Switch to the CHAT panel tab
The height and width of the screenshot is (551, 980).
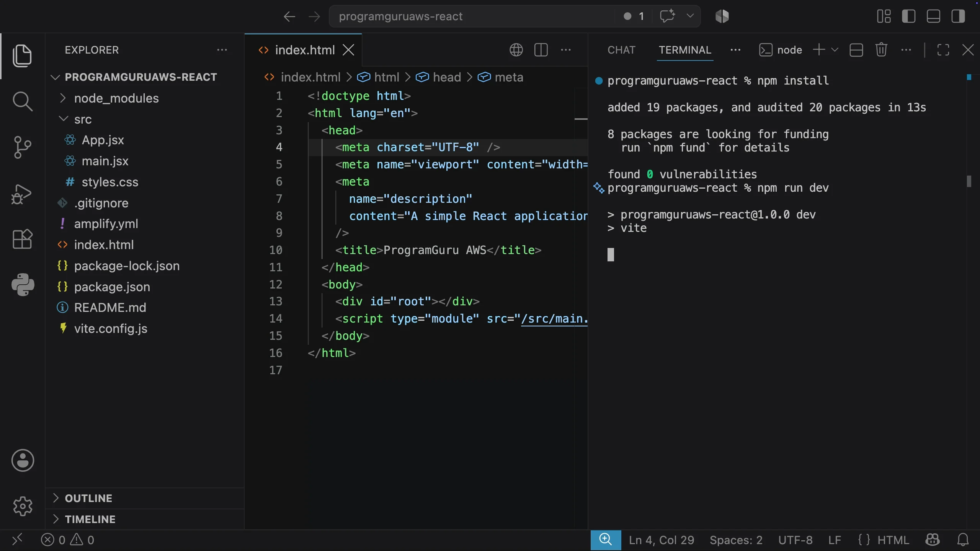point(621,50)
